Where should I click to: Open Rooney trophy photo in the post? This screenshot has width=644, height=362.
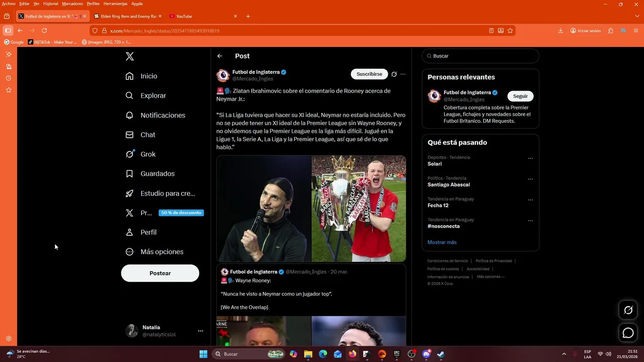click(x=359, y=209)
